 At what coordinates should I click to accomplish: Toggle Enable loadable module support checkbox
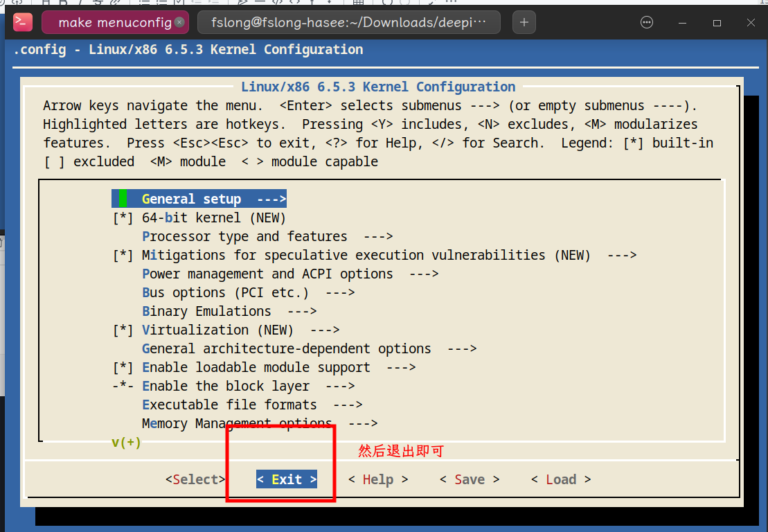(x=123, y=367)
